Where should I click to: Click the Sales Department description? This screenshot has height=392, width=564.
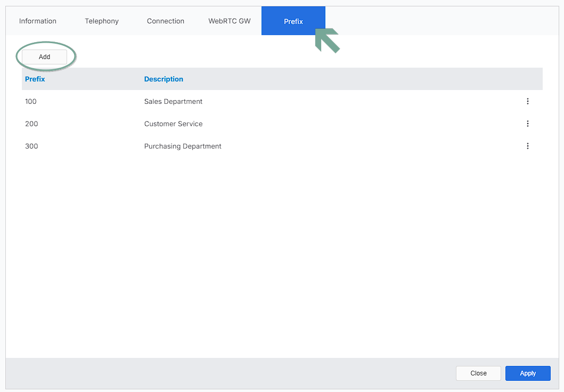coord(173,101)
